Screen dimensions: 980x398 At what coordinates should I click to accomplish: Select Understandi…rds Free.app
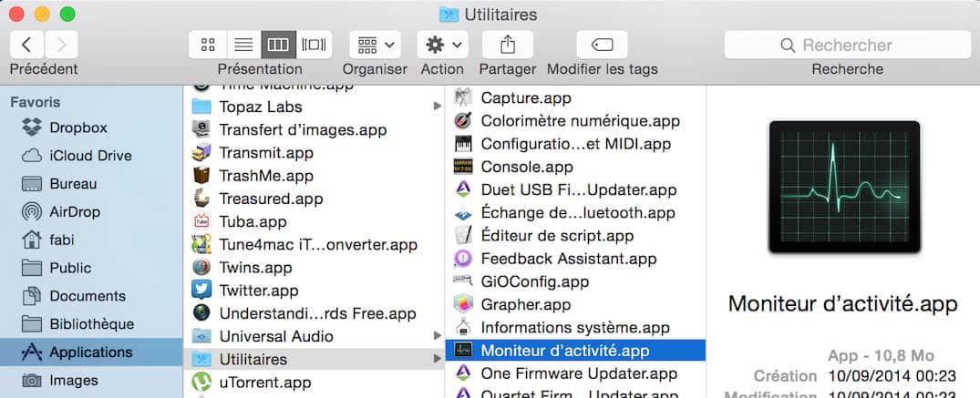click(x=314, y=313)
